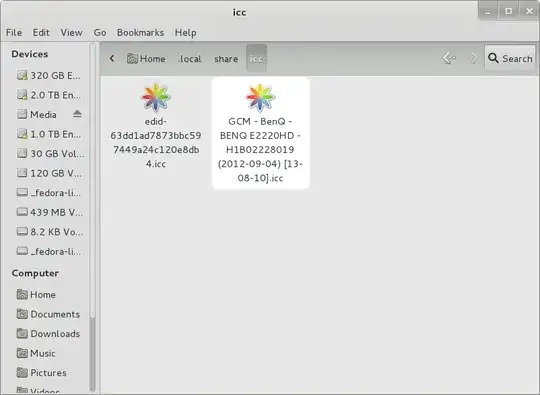Click the 320 GB drive icon
The image size is (540, 395).
pyautogui.click(x=22, y=75)
